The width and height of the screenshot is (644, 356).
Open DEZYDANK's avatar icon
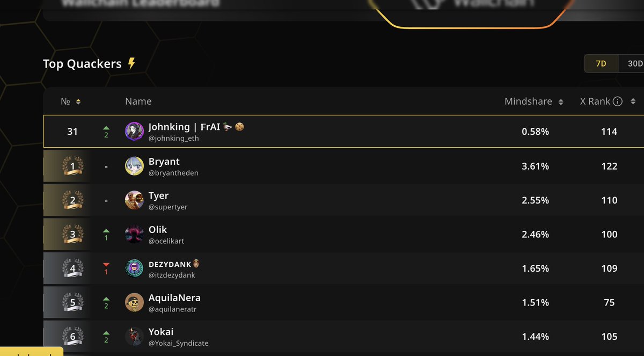tap(134, 268)
